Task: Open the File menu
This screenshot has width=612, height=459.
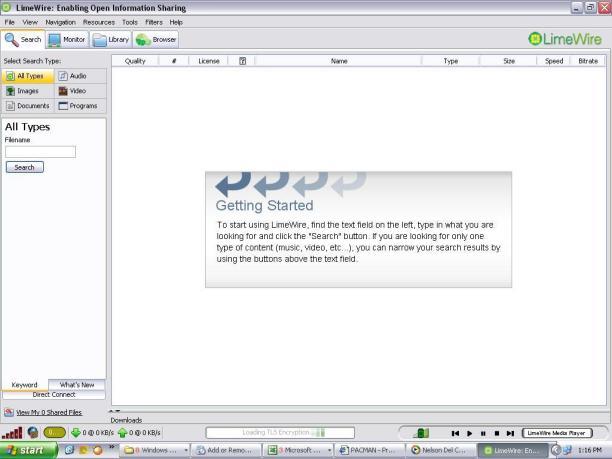Action: (9, 22)
